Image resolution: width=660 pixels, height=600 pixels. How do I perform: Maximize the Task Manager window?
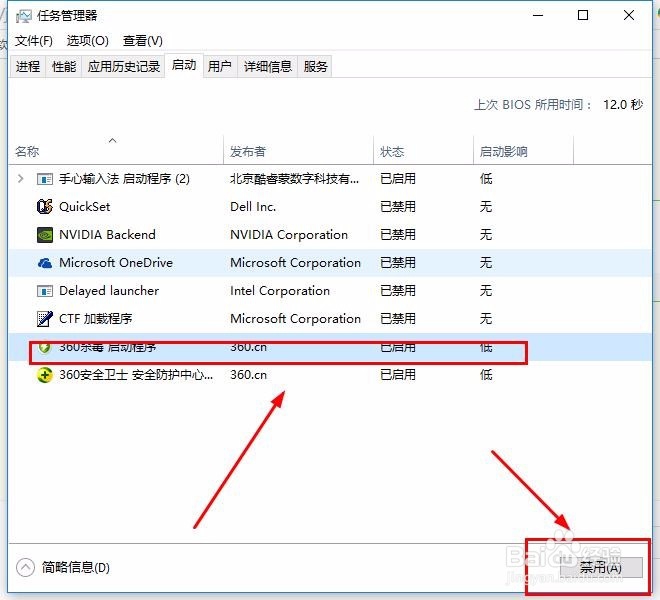583,16
